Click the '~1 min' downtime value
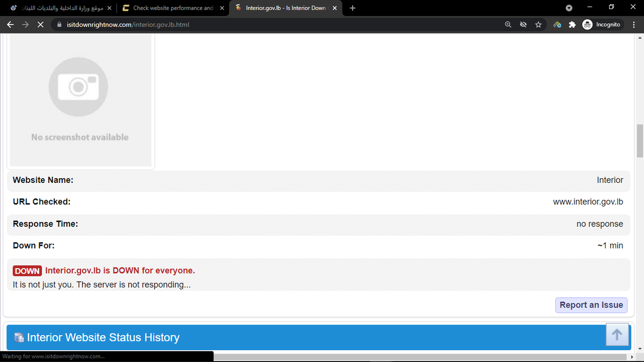Screen dimensions: 644x362 click(610, 246)
